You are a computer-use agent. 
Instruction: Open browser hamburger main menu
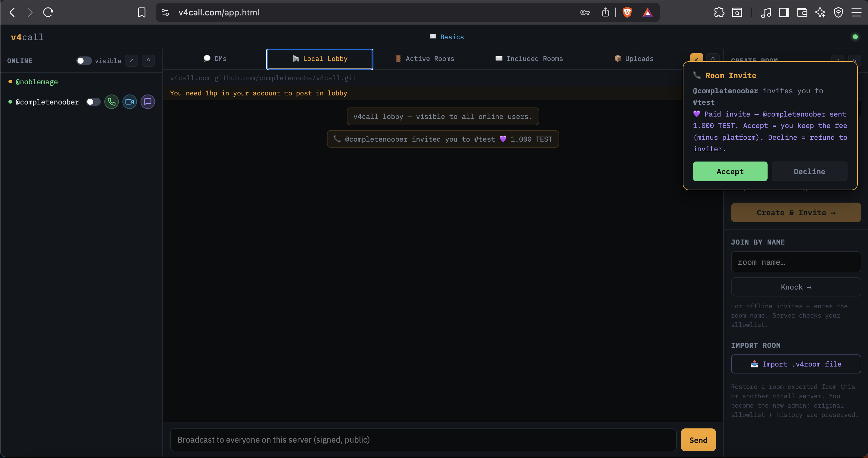(856, 12)
